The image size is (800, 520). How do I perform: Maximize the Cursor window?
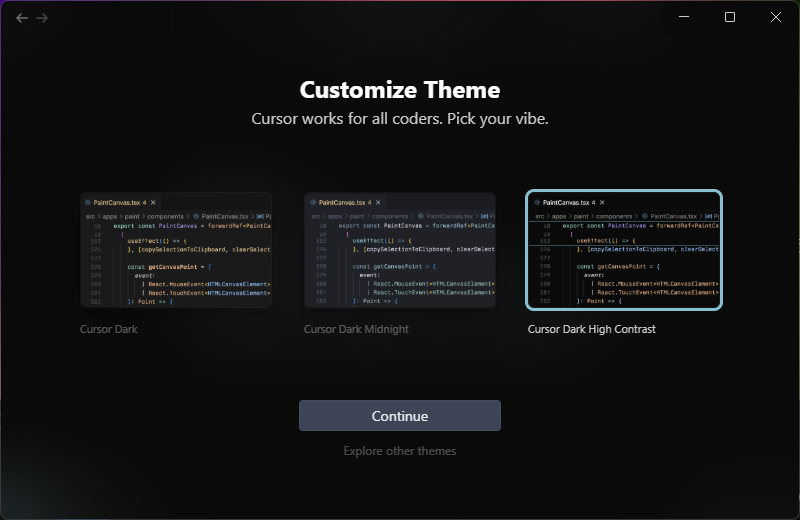pos(730,17)
